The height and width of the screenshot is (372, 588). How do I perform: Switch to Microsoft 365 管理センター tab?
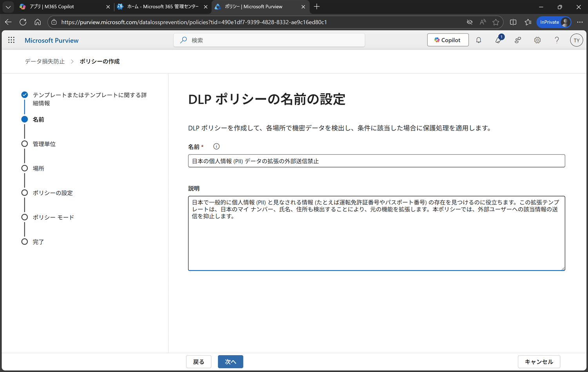pyautogui.click(x=163, y=7)
